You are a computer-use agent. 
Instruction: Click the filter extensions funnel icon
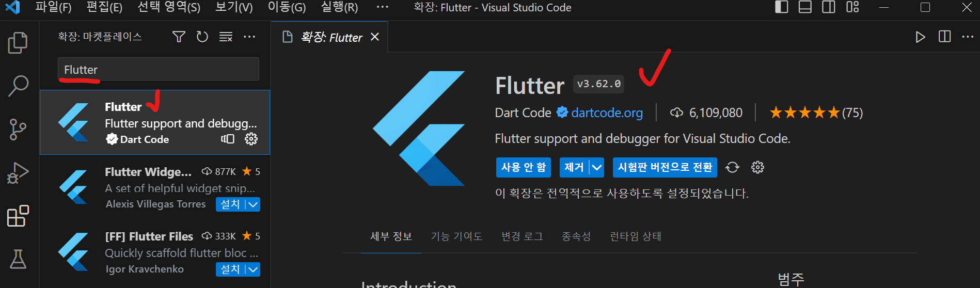[179, 37]
